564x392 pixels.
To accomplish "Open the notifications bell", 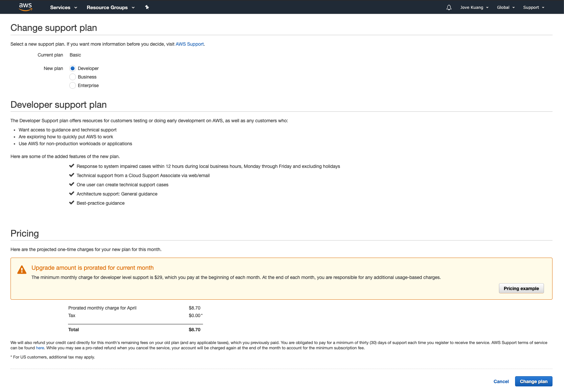I will point(449,7).
